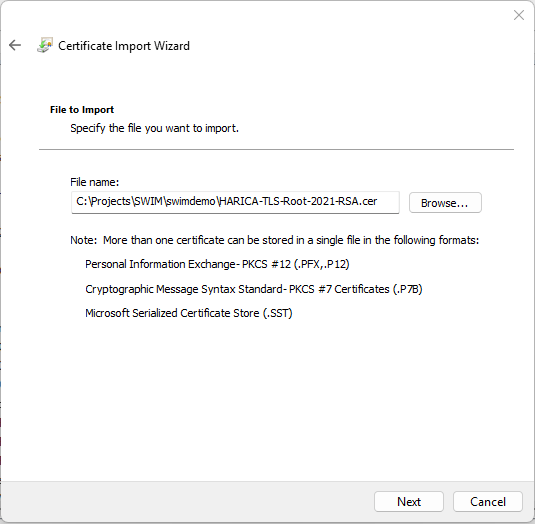Cancel the certificate import
This screenshot has width=535, height=524.
(488, 501)
